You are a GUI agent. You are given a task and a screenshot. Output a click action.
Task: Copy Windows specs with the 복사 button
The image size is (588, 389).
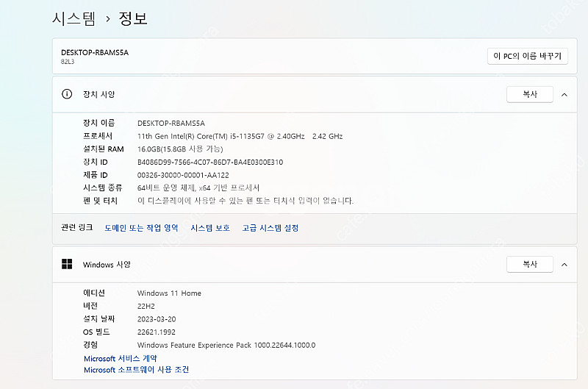click(x=529, y=264)
